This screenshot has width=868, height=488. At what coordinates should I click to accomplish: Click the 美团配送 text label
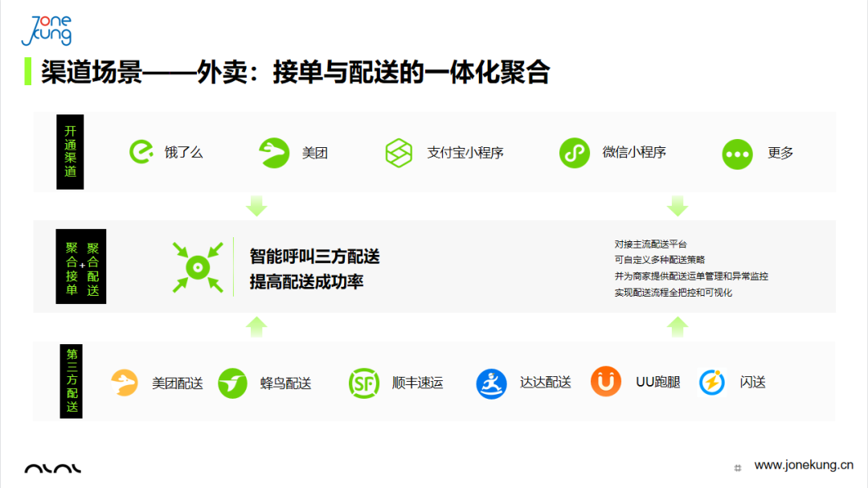[178, 383]
